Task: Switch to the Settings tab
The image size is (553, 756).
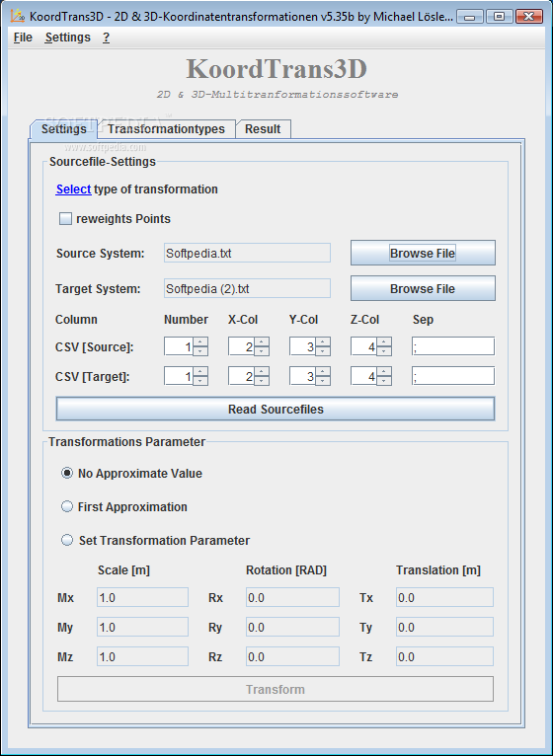Action: 64,129
